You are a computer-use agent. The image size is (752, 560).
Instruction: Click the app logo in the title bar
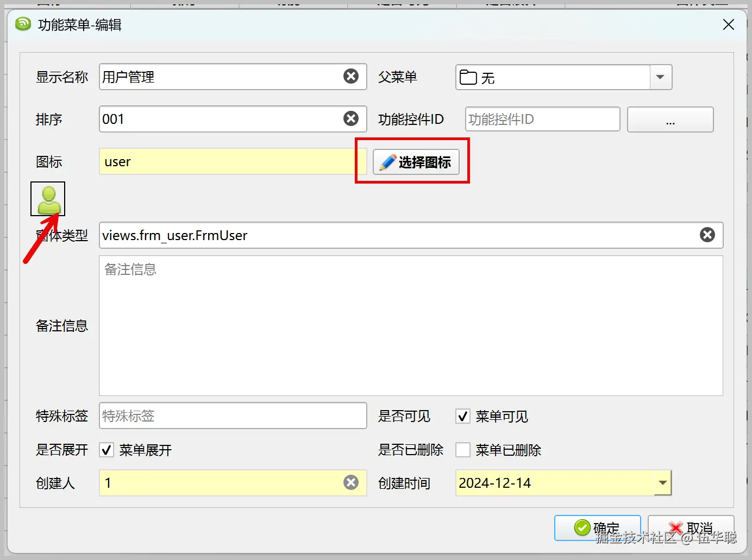[23, 24]
